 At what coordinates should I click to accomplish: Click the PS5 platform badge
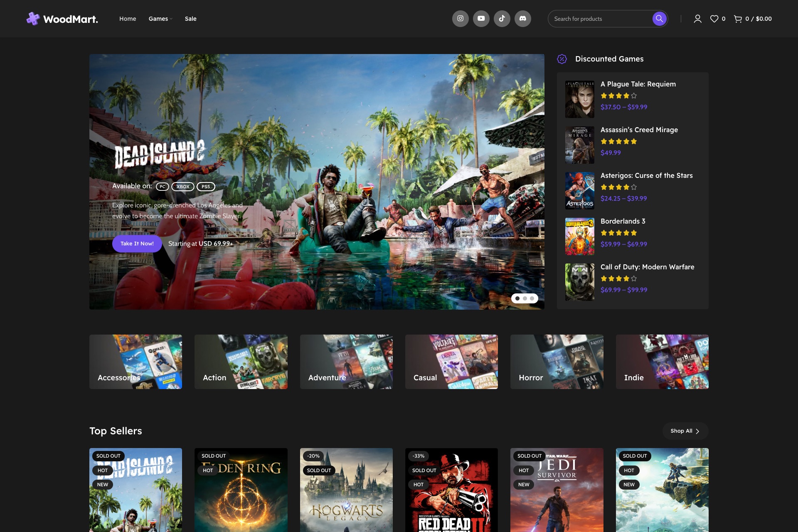click(206, 187)
